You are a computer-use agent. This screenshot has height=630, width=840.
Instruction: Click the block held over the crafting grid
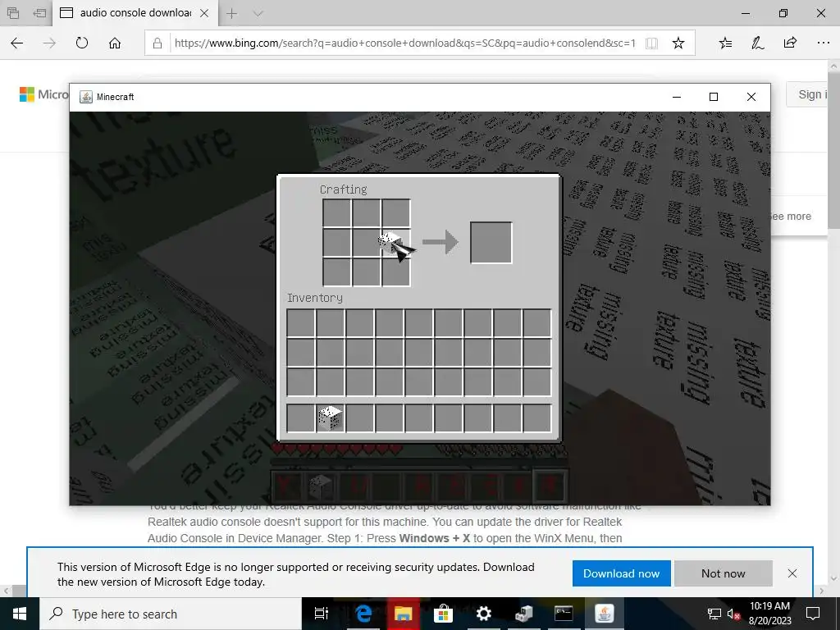[390, 242]
